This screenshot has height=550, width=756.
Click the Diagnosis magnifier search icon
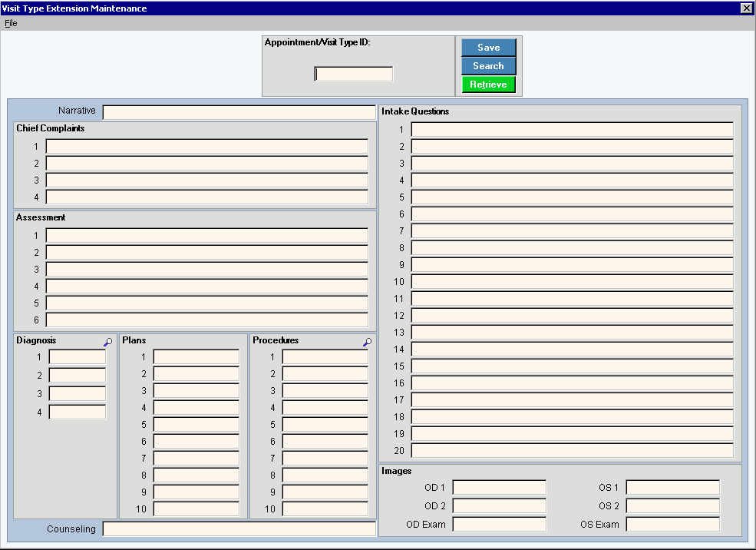point(107,343)
